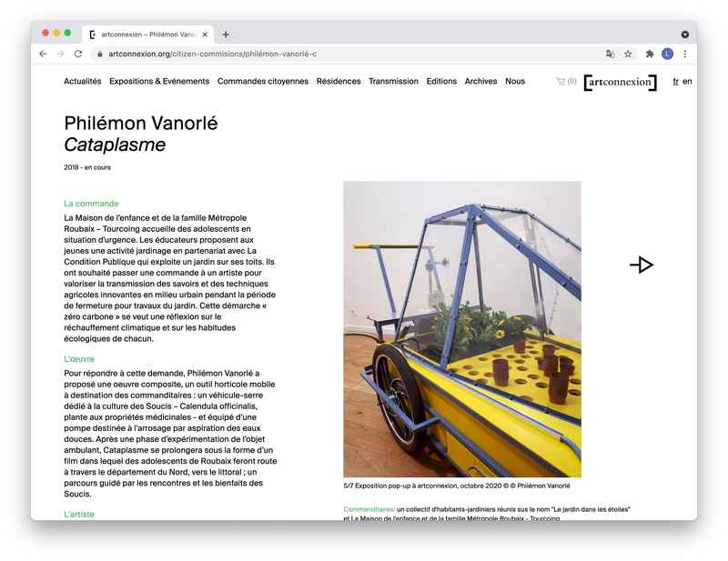Reload the page with the refresh icon
Screen dimensions: 728x561
pyautogui.click(x=78, y=54)
